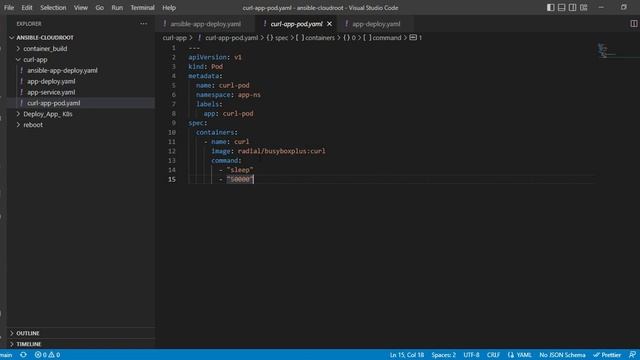640x360 pixels.
Task: Switch to ansible-app-deploy.yaml tab
Action: coord(205,24)
